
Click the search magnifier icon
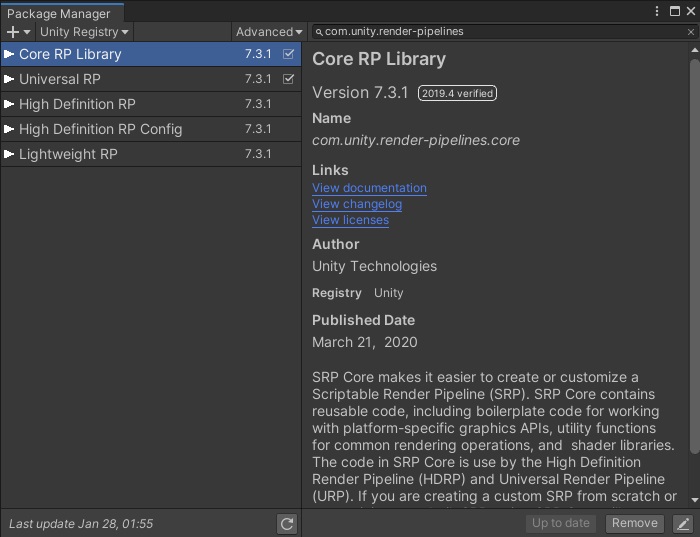click(x=319, y=32)
